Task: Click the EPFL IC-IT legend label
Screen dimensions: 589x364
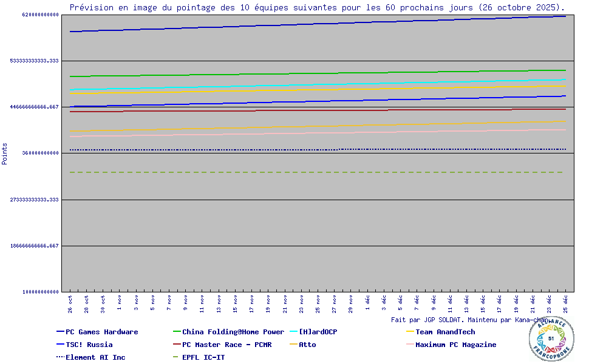Action: 203,357
